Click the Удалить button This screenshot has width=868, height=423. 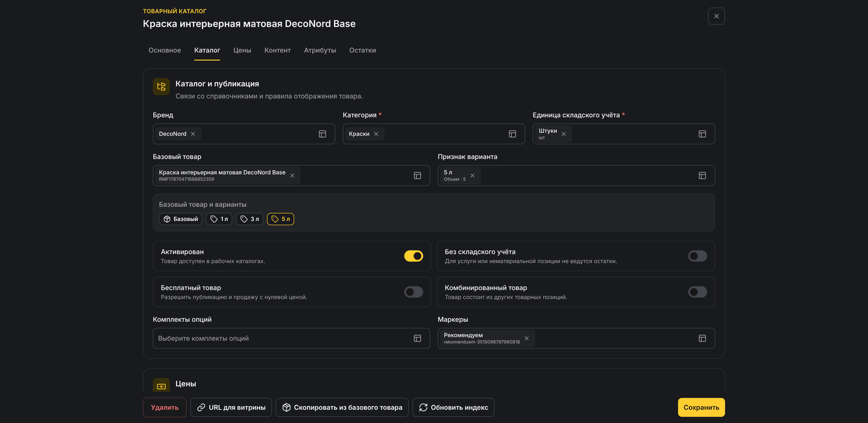165,407
